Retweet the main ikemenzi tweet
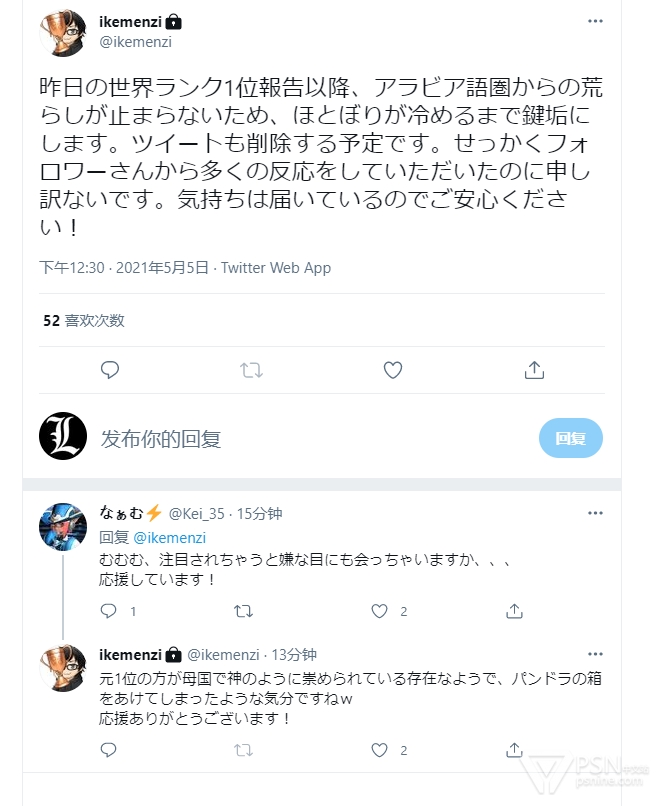 tap(251, 370)
